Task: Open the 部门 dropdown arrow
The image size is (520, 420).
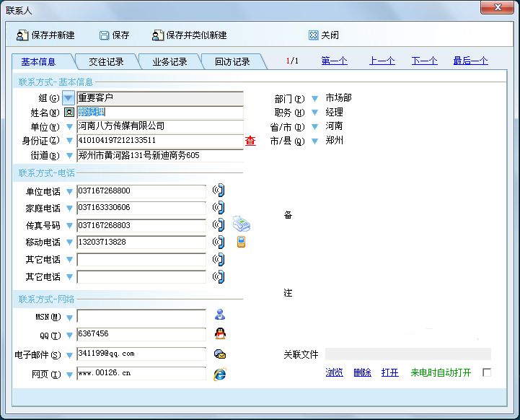Action: point(314,98)
